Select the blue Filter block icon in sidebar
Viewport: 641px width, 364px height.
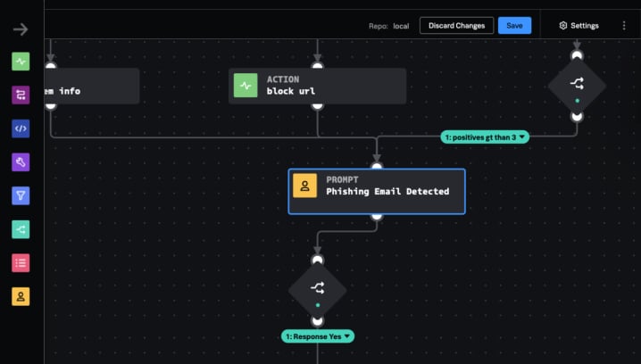tap(21, 195)
